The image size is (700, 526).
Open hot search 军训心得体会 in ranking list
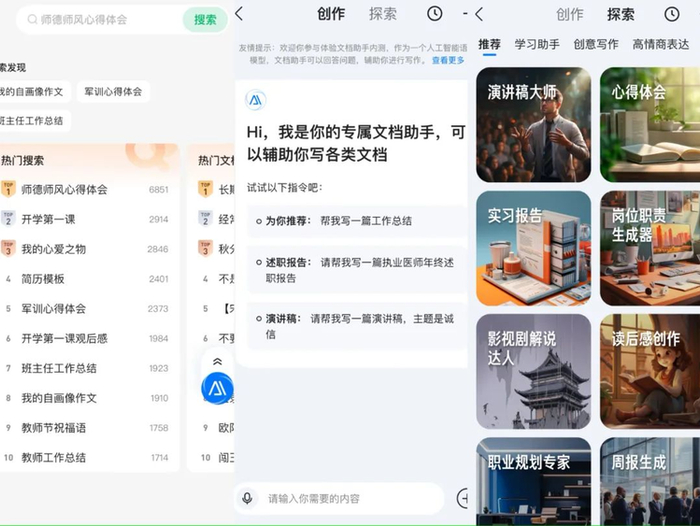tap(85, 309)
